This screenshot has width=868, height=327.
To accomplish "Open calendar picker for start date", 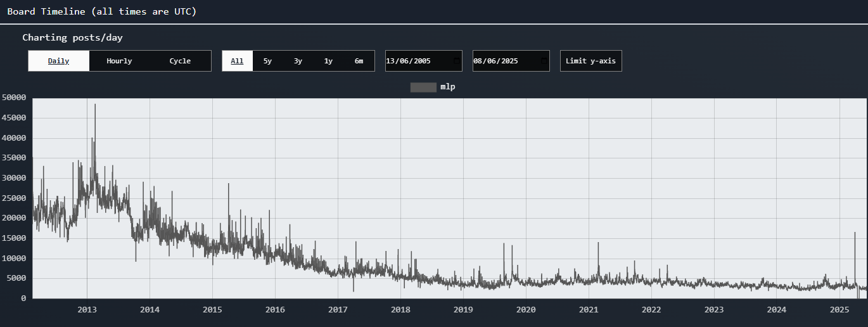I will coord(457,61).
